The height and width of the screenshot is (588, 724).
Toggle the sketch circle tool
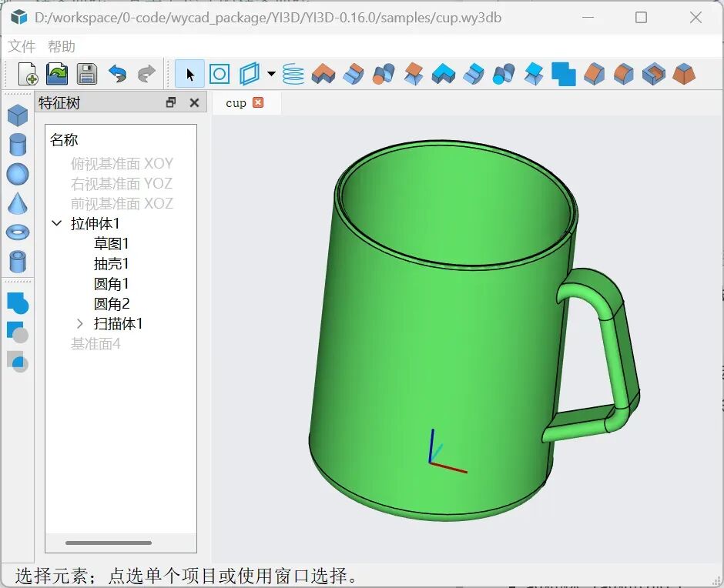(x=220, y=74)
